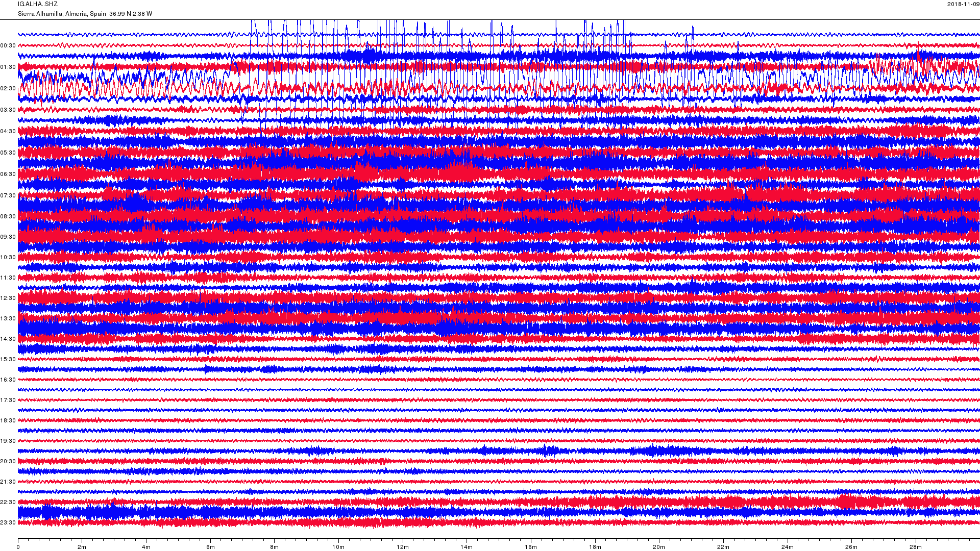Select the 17:30 time label
Screen dimensions: 980x551
pos(8,400)
